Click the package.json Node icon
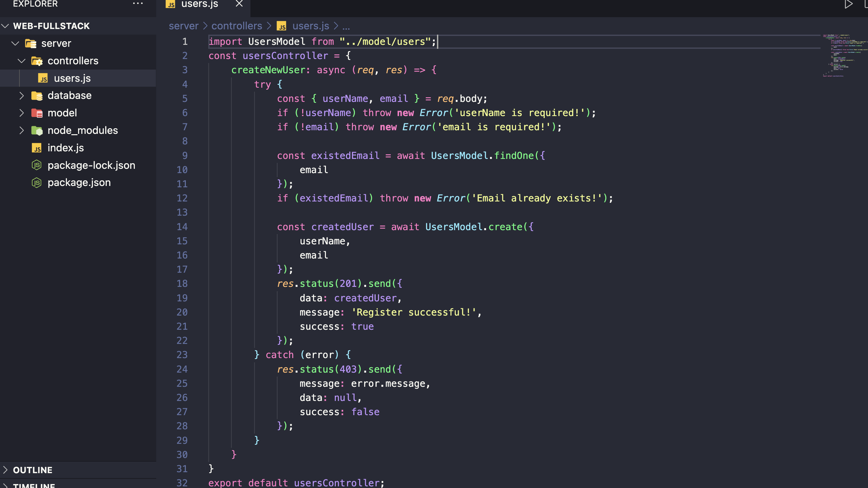 tap(36, 182)
